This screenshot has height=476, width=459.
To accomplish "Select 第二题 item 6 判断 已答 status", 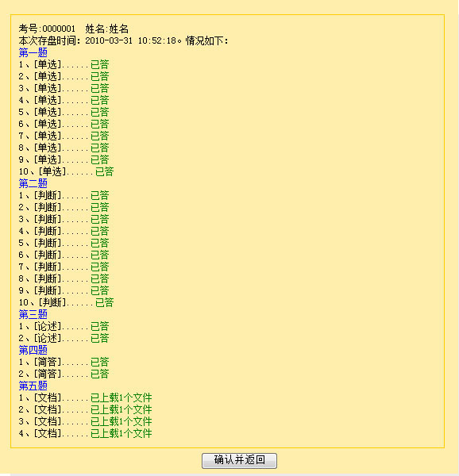I will tap(99, 255).
